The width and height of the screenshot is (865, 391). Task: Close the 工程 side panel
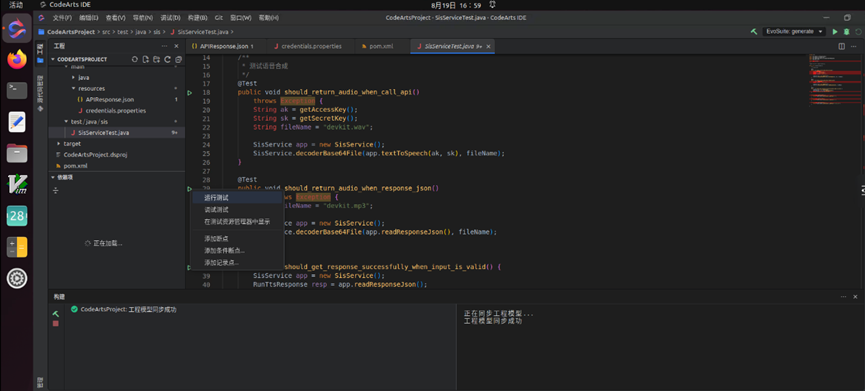[177, 46]
